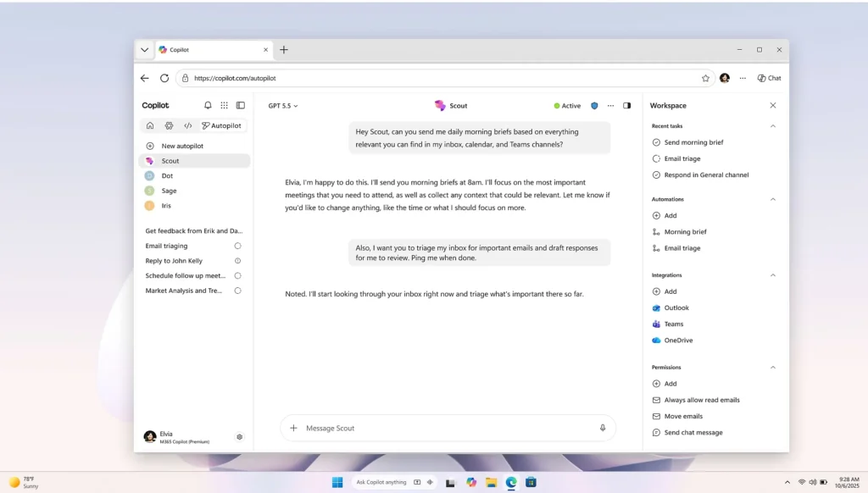Click status circle beside Email triaging
The width and height of the screenshot is (868, 493).
point(237,246)
